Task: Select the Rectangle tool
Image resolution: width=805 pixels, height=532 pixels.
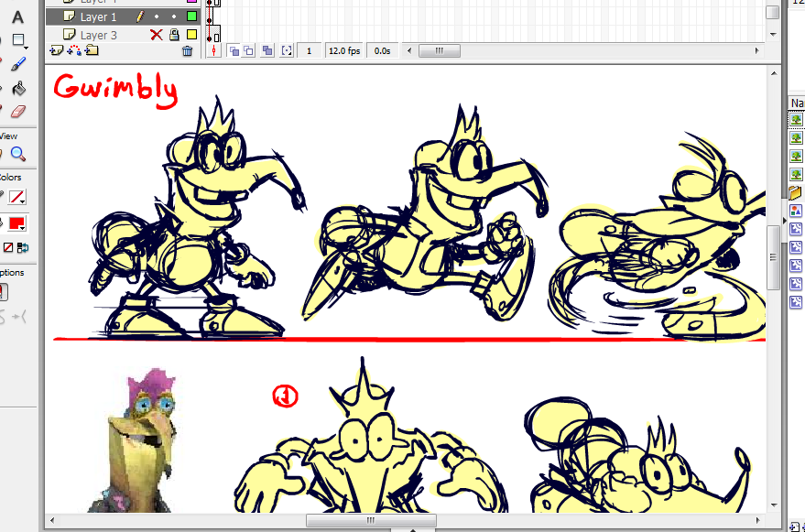Action: pos(18,40)
